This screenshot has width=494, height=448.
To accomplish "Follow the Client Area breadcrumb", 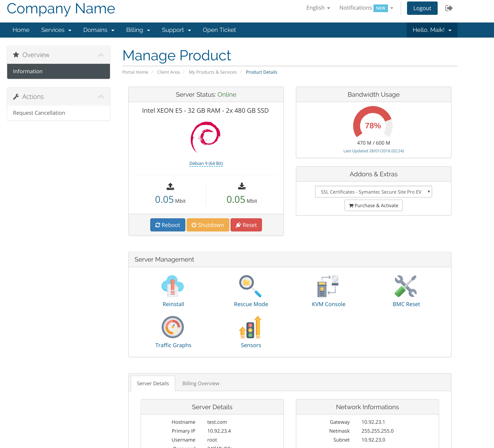I will [x=169, y=72].
